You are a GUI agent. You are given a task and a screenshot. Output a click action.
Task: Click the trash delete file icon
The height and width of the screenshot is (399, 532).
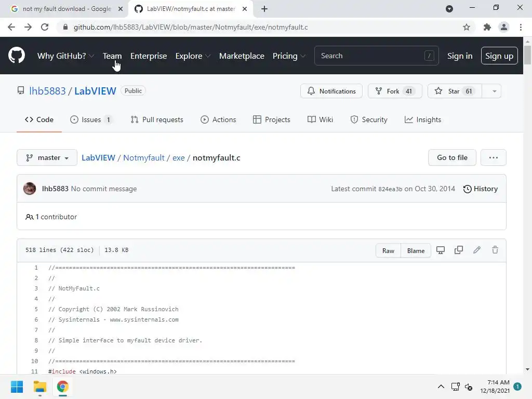point(495,250)
